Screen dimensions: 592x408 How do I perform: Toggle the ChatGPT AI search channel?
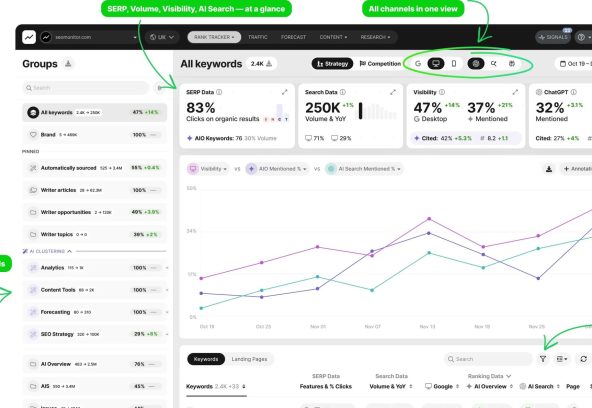click(476, 64)
